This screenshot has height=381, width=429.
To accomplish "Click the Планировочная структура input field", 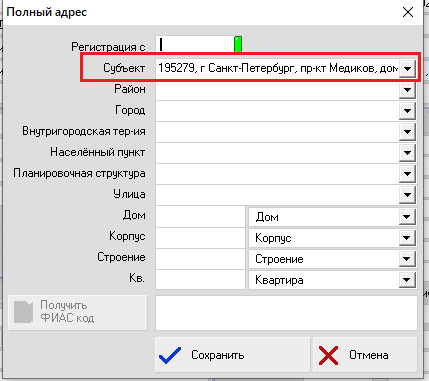I will [277, 174].
